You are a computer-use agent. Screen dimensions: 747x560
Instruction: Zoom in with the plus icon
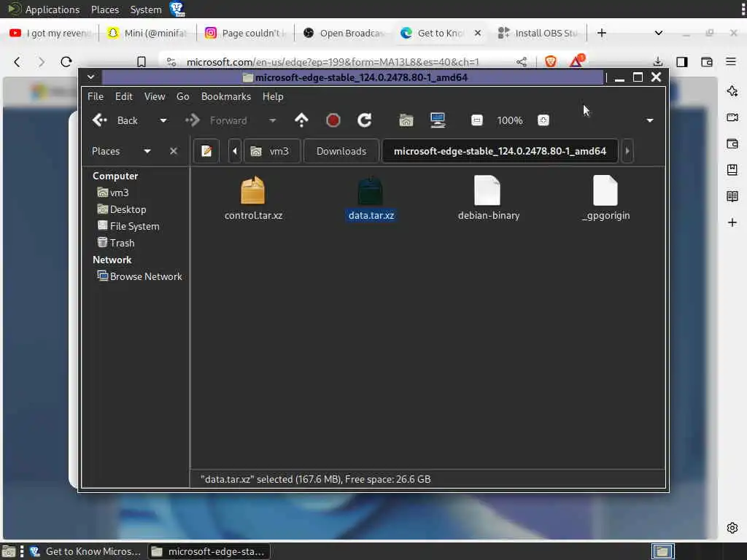tap(543, 120)
